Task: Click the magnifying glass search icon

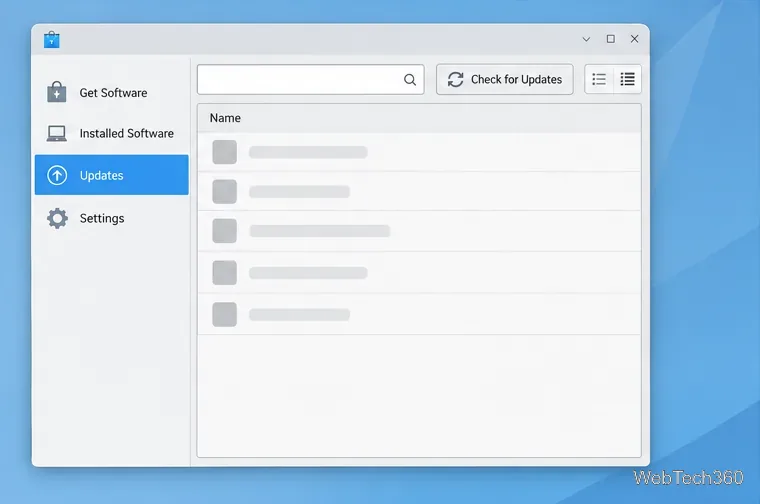Action: [410, 79]
